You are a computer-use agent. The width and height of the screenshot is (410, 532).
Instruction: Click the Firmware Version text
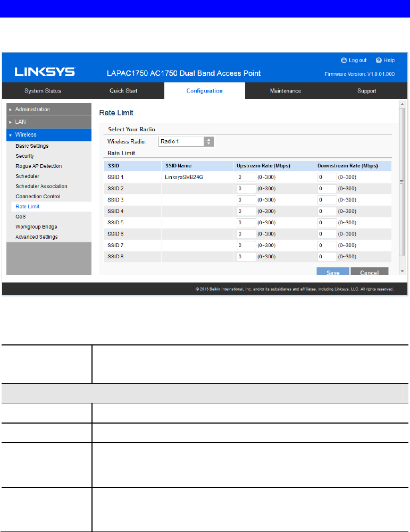pyautogui.click(x=359, y=74)
